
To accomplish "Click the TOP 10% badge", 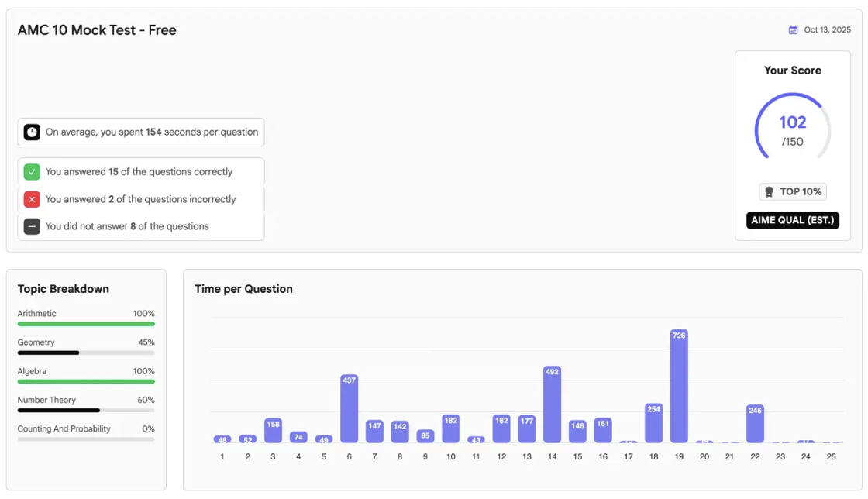I will coord(792,192).
